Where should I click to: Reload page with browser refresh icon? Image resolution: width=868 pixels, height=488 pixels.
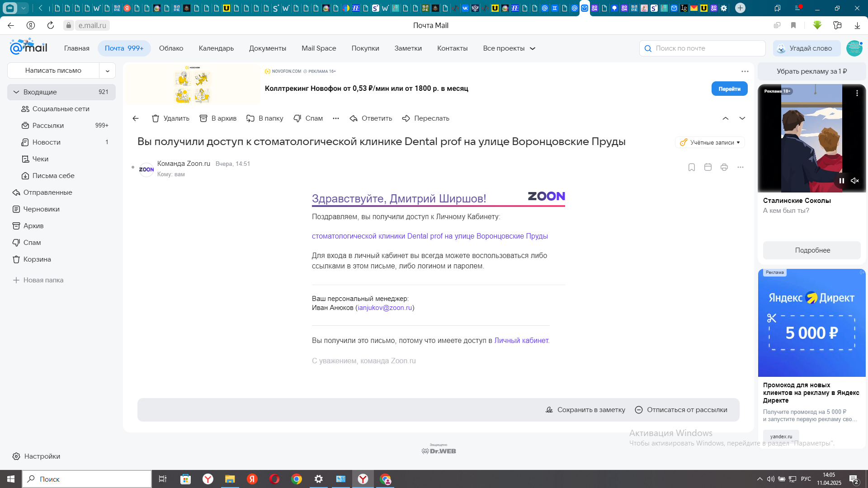[51, 25]
